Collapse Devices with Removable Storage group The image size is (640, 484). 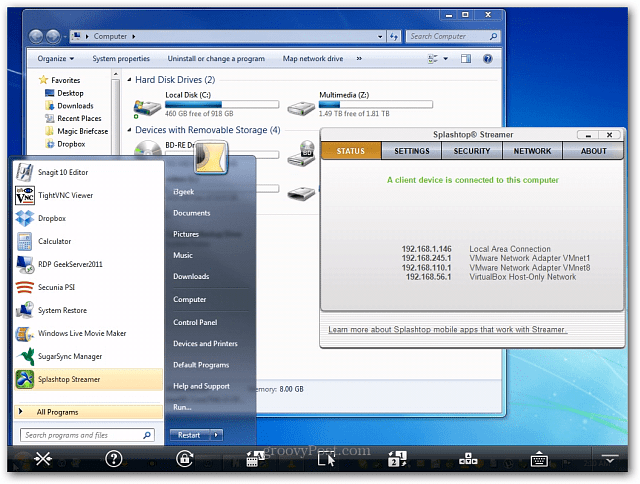tap(129, 130)
